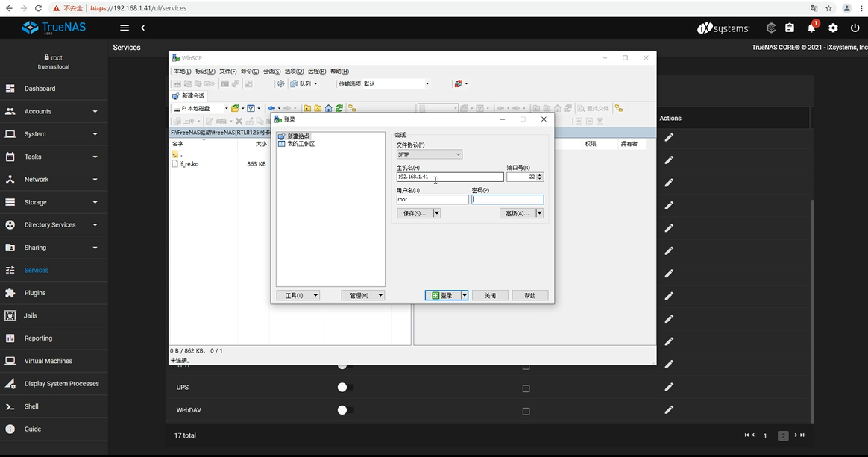This screenshot has width=868, height=457.
Task: Click home directory icon in WinSCP toolbar
Action: click(328, 108)
